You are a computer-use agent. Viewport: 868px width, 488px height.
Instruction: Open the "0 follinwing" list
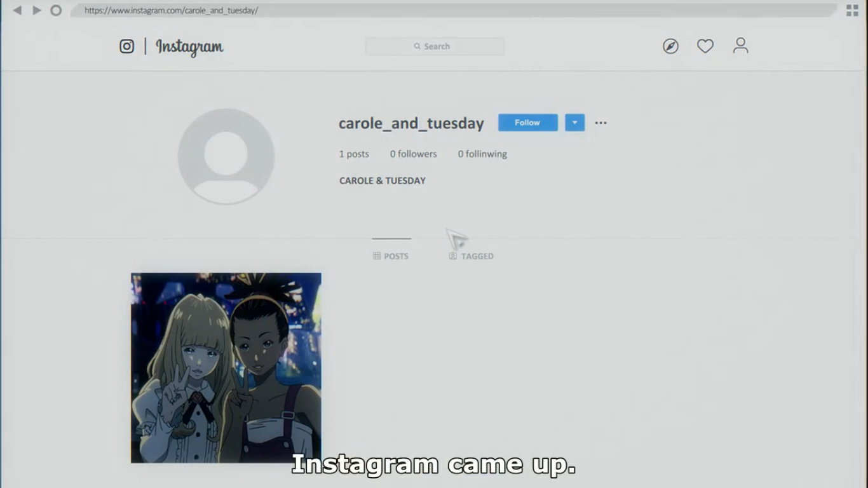point(482,154)
